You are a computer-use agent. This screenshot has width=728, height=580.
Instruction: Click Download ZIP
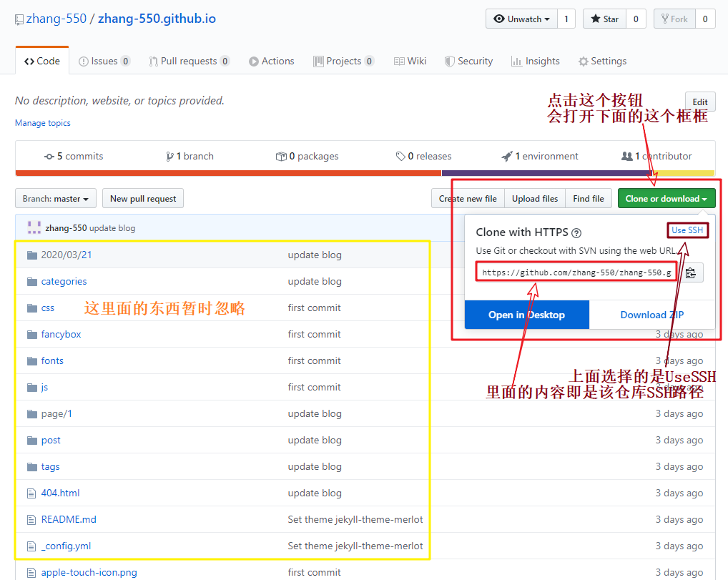coord(652,315)
